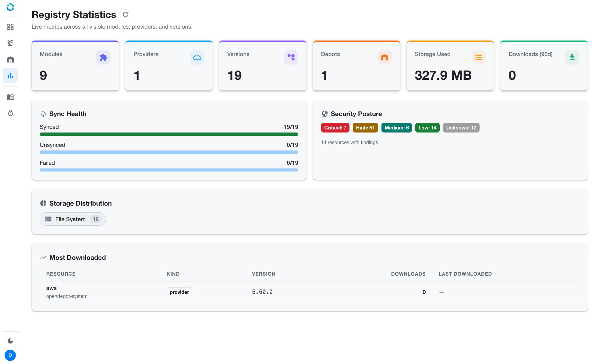
Task: Click the Low: 14 badge
Action: (427, 128)
